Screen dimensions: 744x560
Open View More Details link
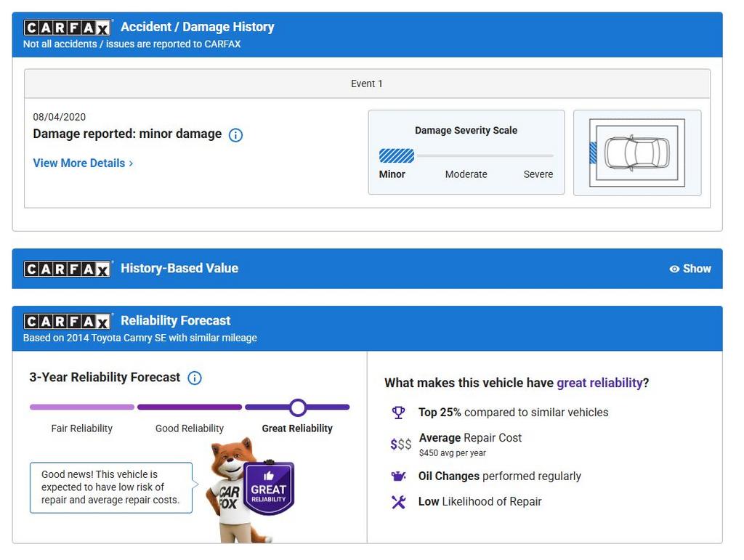[x=83, y=163]
